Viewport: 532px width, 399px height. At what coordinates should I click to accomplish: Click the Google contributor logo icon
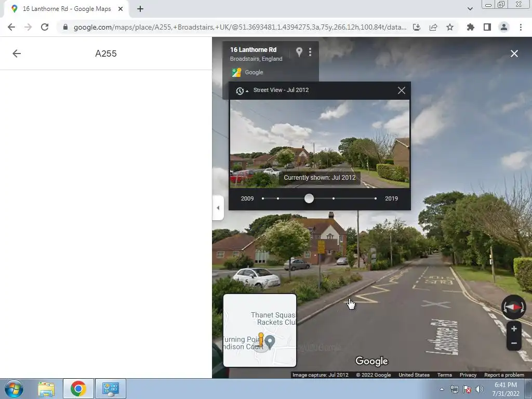point(236,72)
